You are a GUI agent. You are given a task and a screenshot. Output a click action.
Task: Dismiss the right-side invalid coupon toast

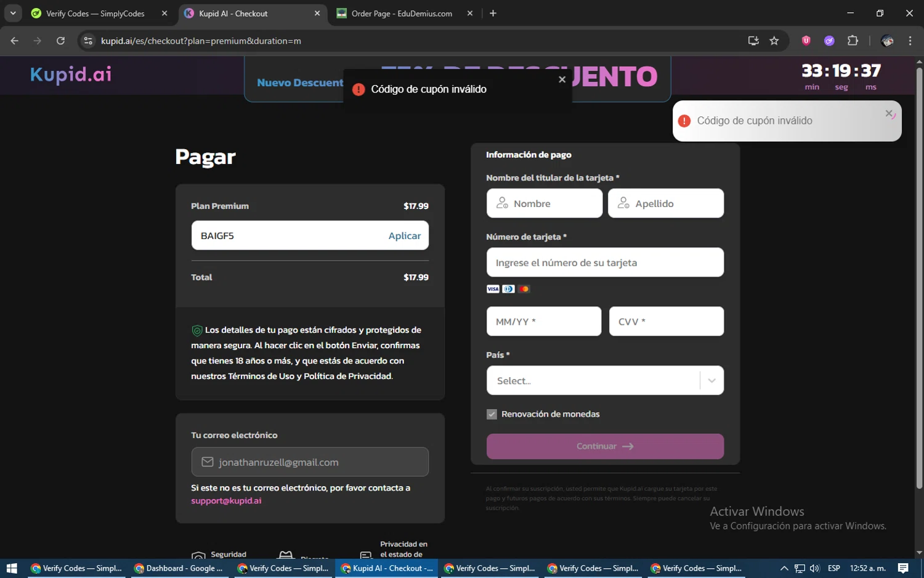[890, 113]
